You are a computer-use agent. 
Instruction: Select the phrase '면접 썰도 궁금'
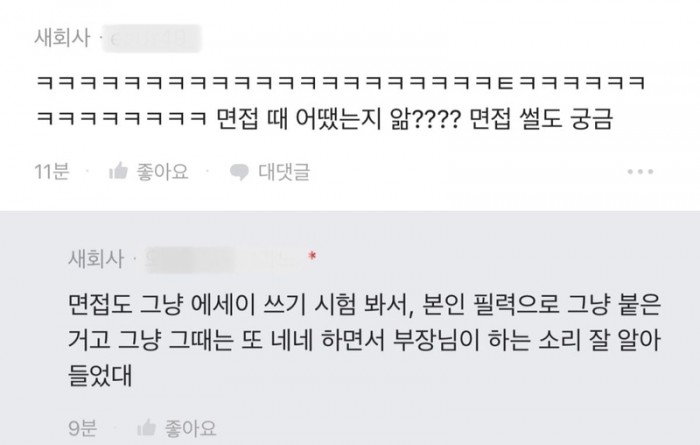point(542,119)
